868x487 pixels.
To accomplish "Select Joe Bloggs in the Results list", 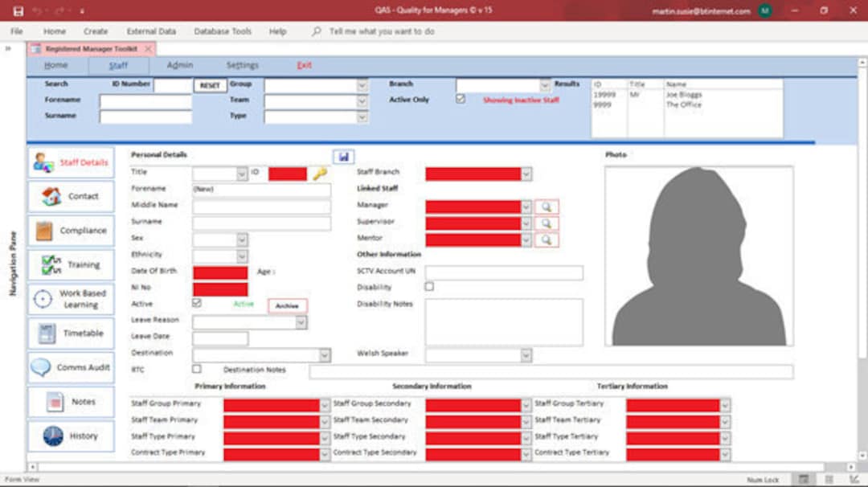I will (683, 94).
